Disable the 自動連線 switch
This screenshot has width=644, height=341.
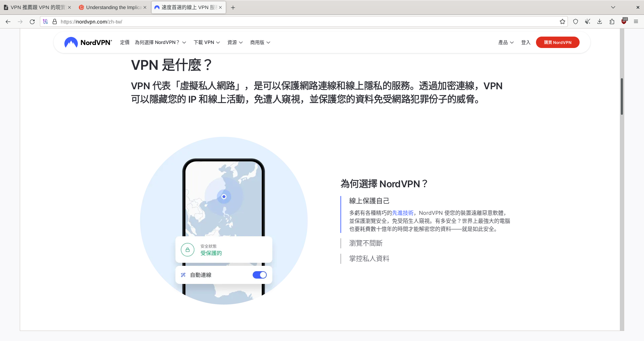(260, 275)
